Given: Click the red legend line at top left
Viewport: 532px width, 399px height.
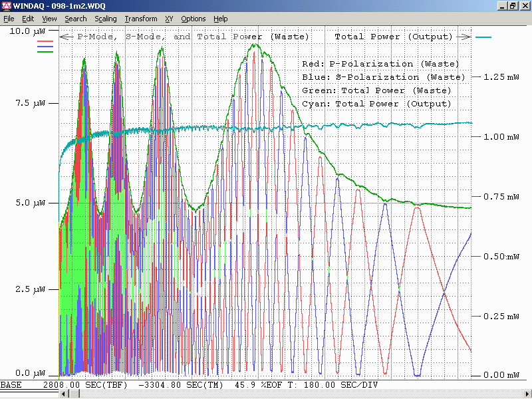Looking at the screenshot, I should (x=45, y=41).
